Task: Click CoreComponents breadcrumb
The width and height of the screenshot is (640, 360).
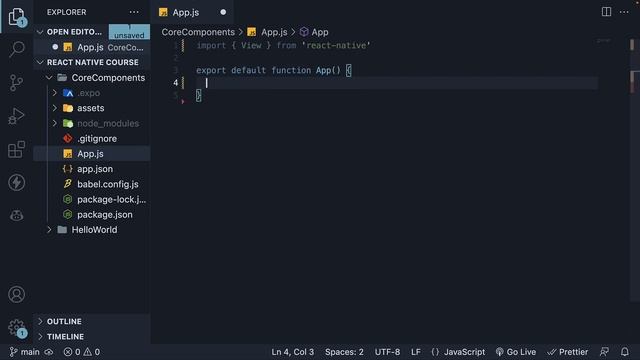Action: (x=198, y=32)
